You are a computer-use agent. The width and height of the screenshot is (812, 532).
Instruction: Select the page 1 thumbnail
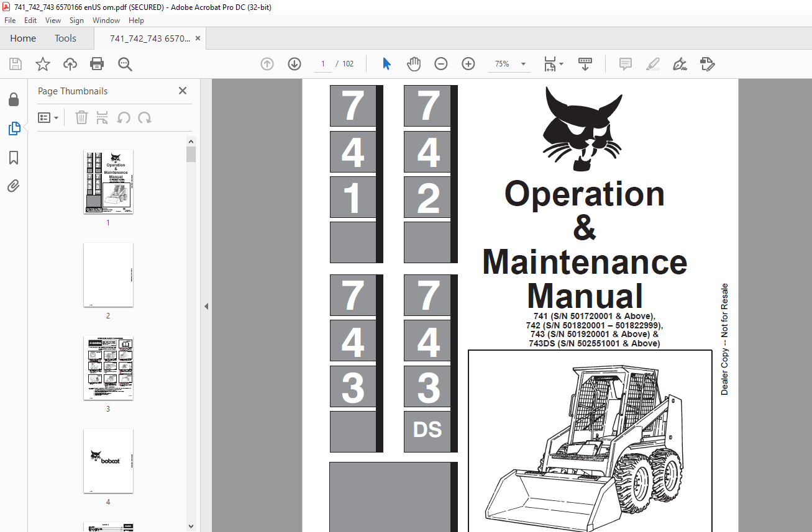[108, 182]
